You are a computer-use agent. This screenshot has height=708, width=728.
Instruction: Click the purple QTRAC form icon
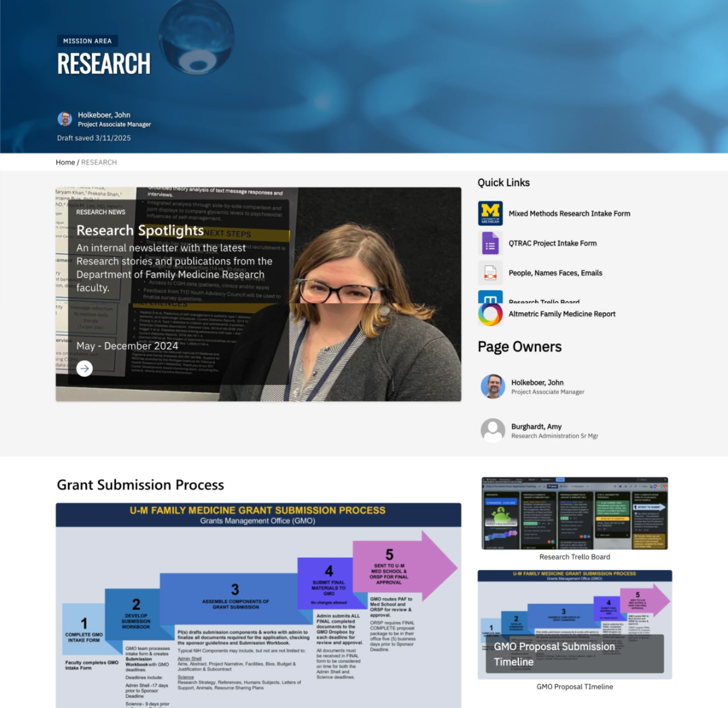coord(490,243)
